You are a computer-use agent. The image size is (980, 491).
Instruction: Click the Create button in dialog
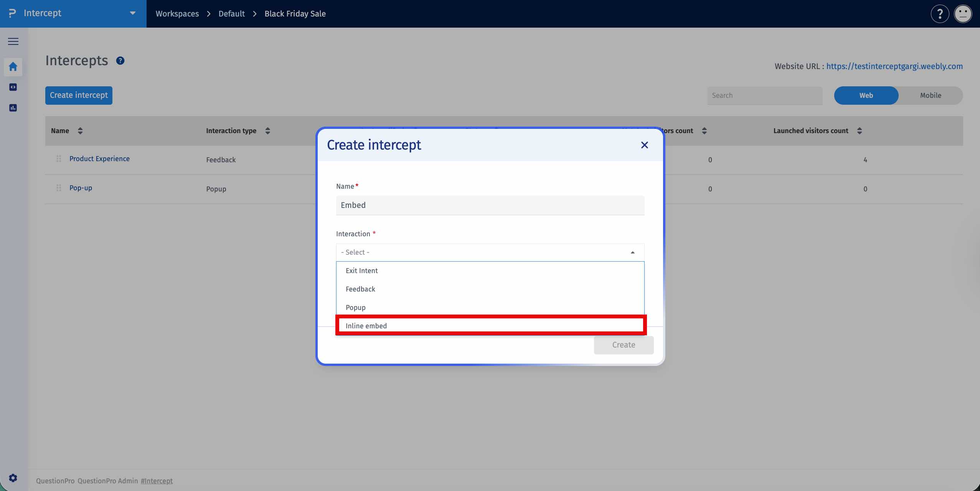(x=624, y=345)
